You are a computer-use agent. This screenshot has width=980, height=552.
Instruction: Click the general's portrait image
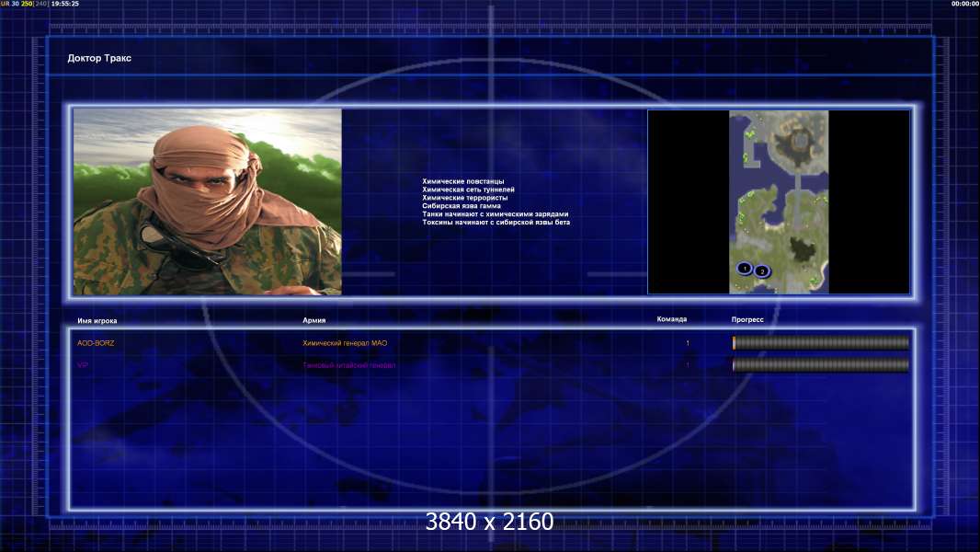point(208,201)
